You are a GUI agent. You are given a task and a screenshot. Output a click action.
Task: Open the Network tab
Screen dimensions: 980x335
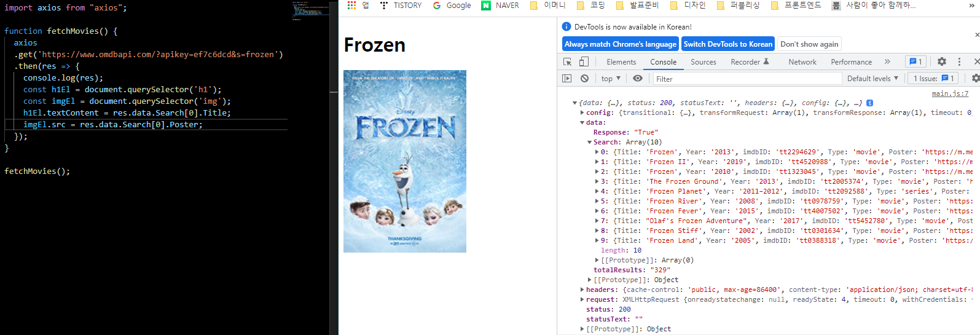(802, 62)
